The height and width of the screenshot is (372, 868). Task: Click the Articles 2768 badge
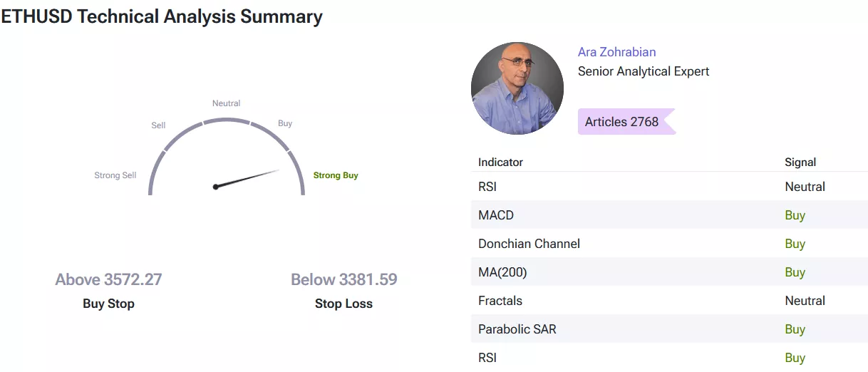pyautogui.click(x=622, y=122)
